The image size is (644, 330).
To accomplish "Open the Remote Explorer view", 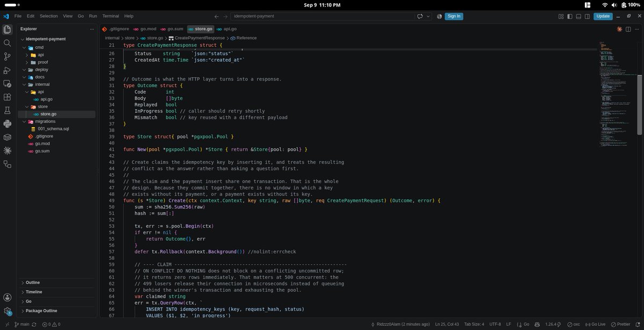I will click(7, 84).
